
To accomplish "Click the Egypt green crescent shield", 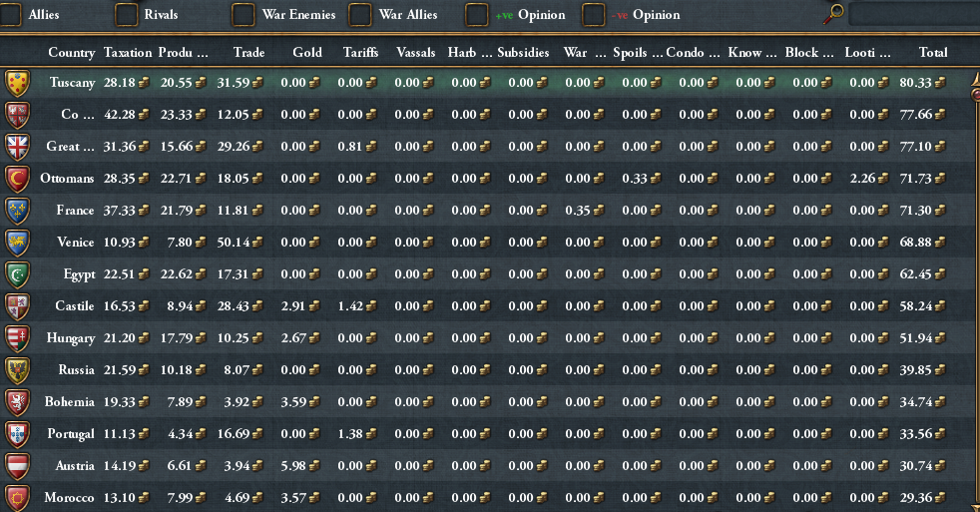I will [x=17, y=273].
